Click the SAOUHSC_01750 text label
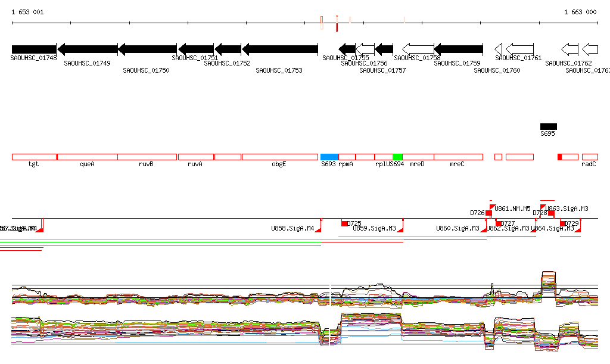610x364 pixels. [147, 70]
